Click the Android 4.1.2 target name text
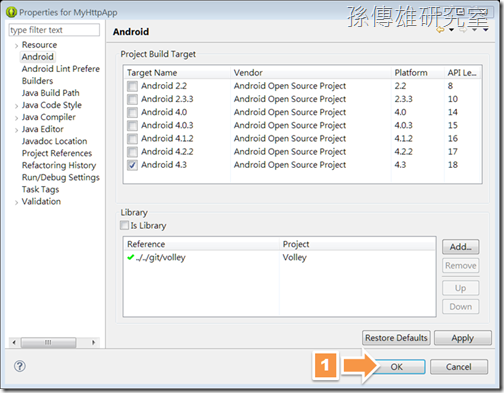 point(167,138)
